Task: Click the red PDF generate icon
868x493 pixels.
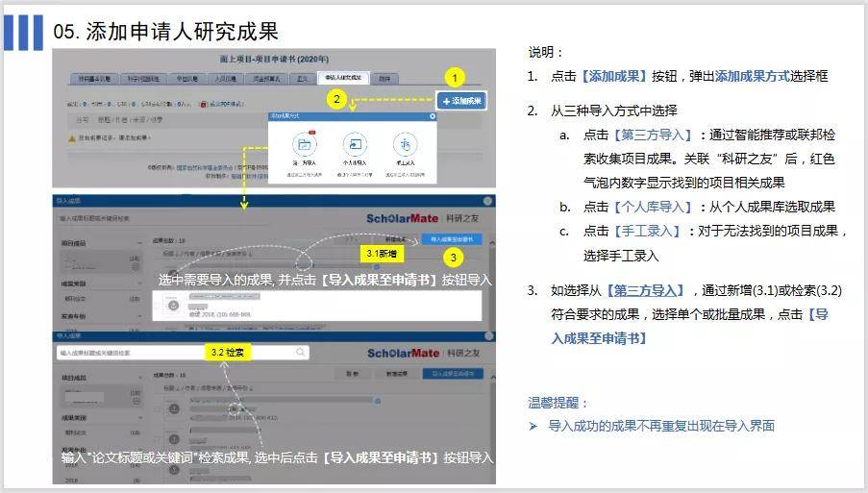Action: [x=203, y=104]
